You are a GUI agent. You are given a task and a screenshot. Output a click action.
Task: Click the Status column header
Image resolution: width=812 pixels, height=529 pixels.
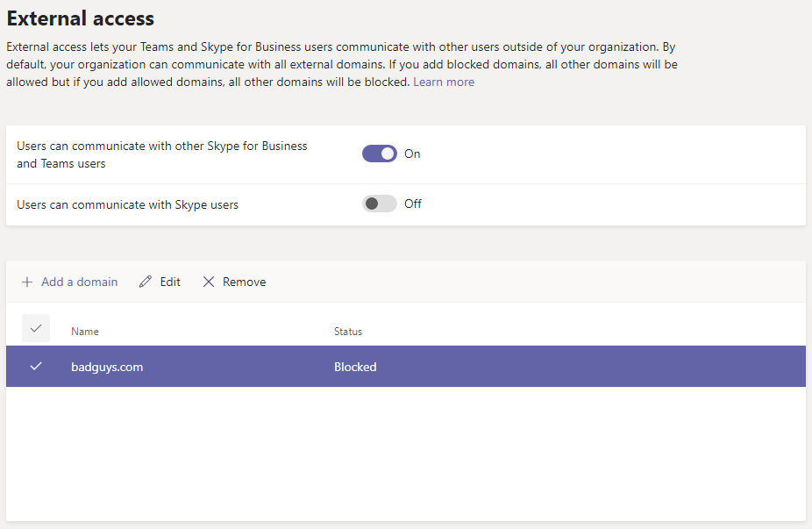(348, 331)
